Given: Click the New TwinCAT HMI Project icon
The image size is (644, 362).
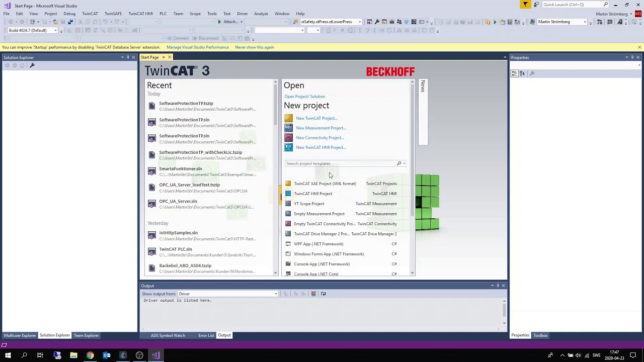Looking at the screenshot, I should (x=288, y=147).
